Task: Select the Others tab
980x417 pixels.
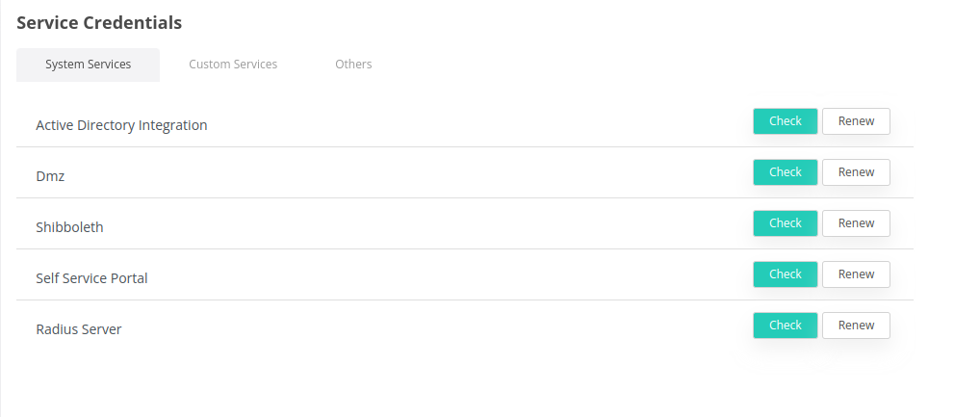Action: tap(353, 65)
